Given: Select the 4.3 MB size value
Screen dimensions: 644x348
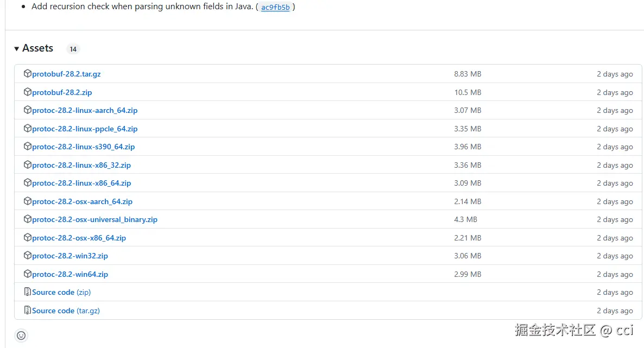Looking at the screenshot, I should (465, 219).
